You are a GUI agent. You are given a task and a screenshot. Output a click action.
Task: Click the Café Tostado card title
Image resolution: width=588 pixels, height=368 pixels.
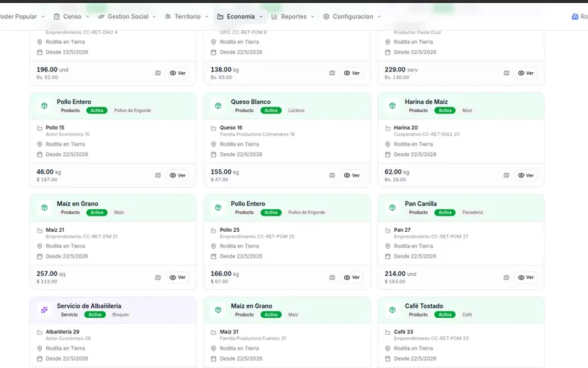click(x=424, y=306)
